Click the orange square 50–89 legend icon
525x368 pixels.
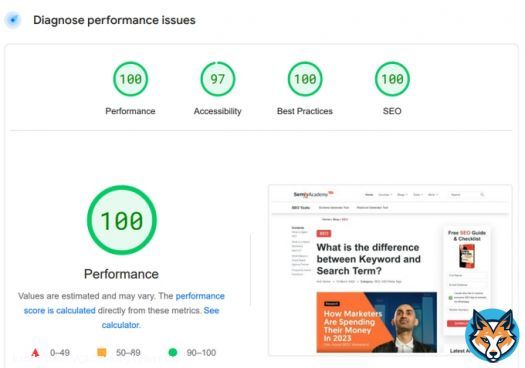pyautogui.click(x=102, y=353)
